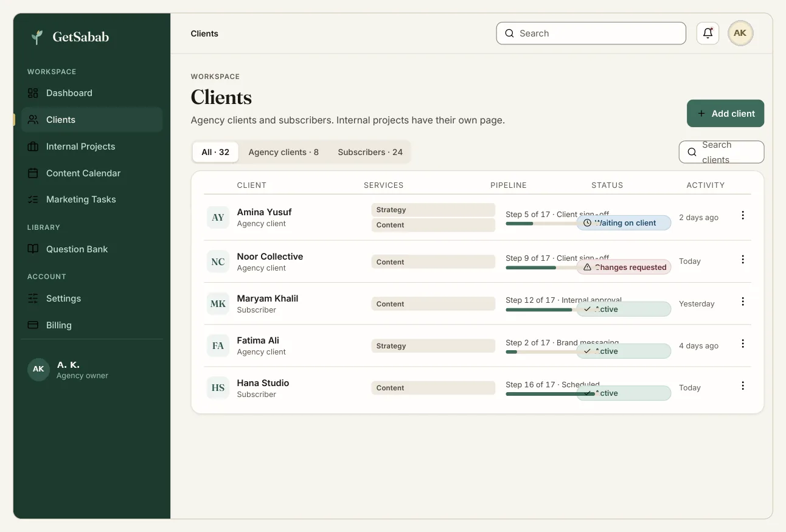Click the GetSabab leaf logo
Viewport: 786px width, 532px height.
37,37
